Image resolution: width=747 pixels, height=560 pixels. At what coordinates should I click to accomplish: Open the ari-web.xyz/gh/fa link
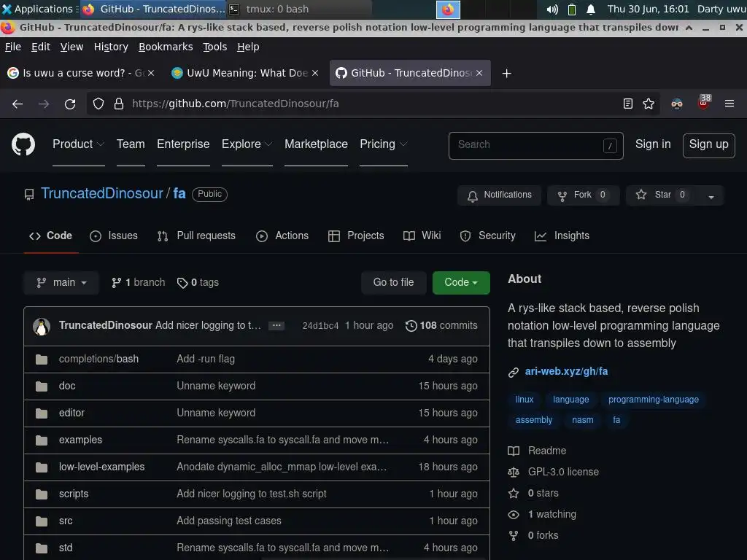click(566, 371)
